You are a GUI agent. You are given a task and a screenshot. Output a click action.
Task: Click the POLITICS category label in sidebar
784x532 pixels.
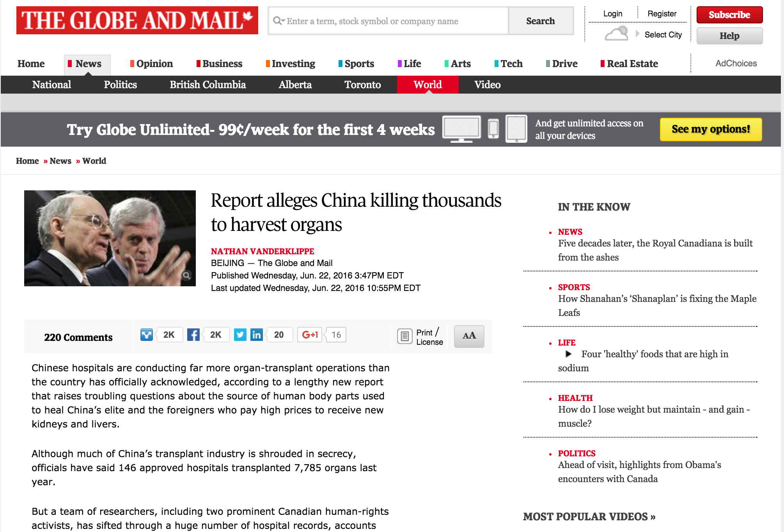coord(576,453)
